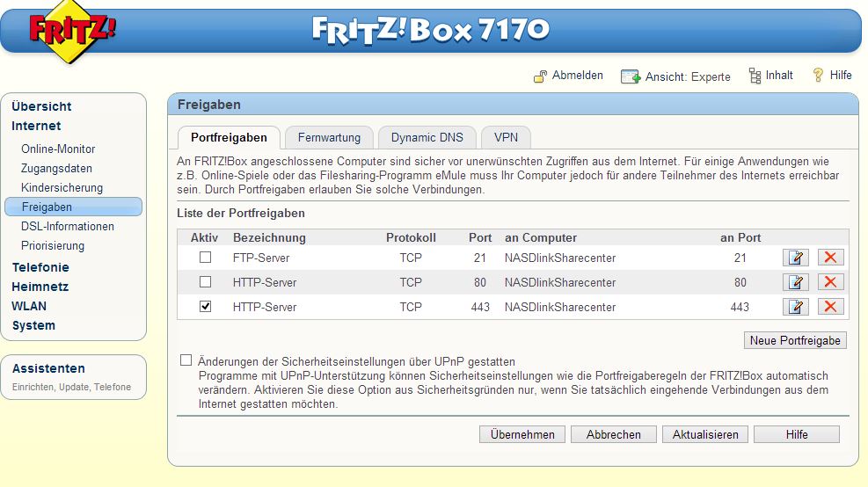Click NASDlinkSharecenter in the FTP-Server row
The height and width of the screenshot is (487, 868).
[559, 258]
